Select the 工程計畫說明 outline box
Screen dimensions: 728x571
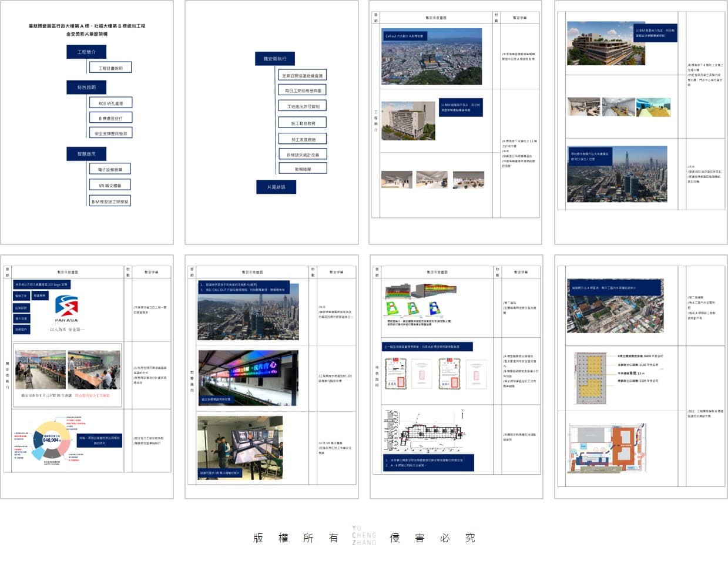click(110, 68)
